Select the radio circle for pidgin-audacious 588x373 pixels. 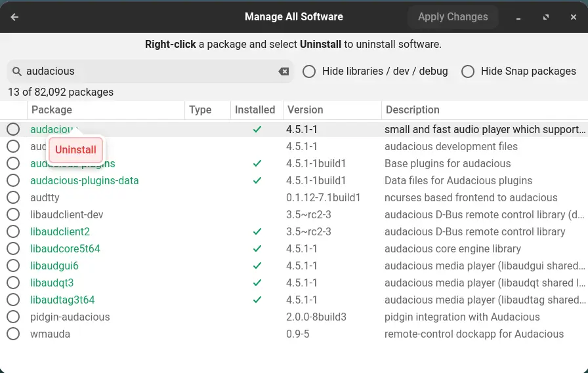[13, 317]
